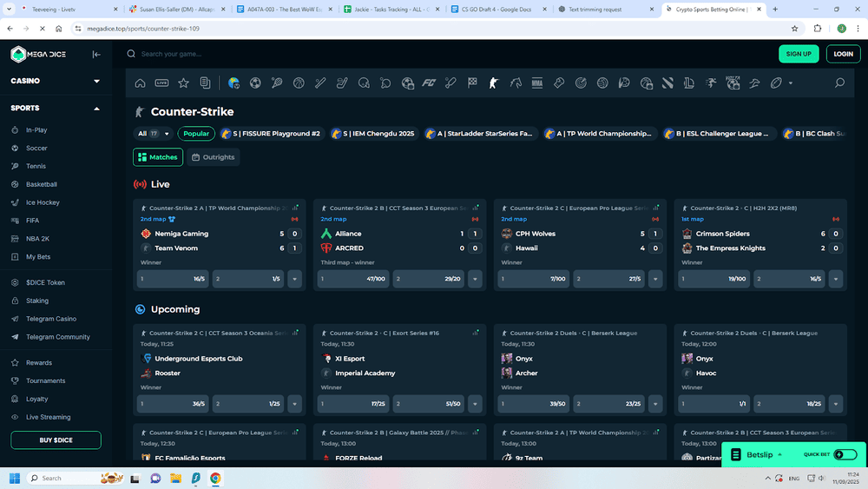The height and width of the screenshot is (489, 868).
Task: Click the Mega Dice logo
Action: [x=39, y=54]
